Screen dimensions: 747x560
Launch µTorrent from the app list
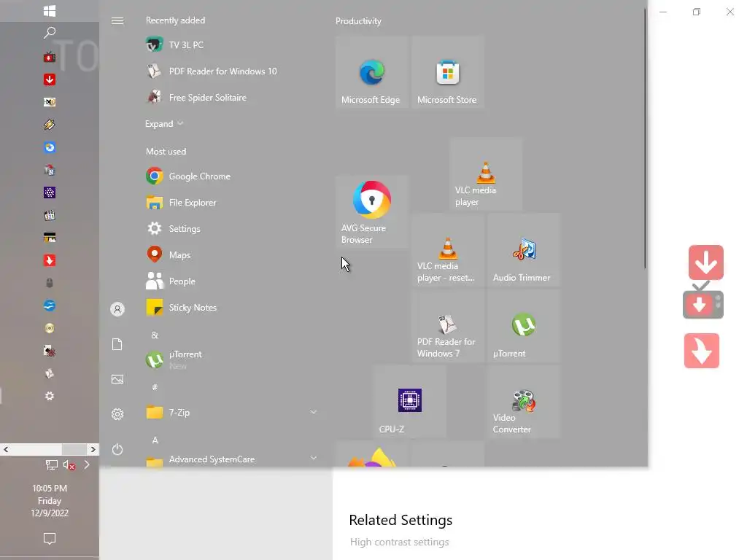[x=231, y=359]
